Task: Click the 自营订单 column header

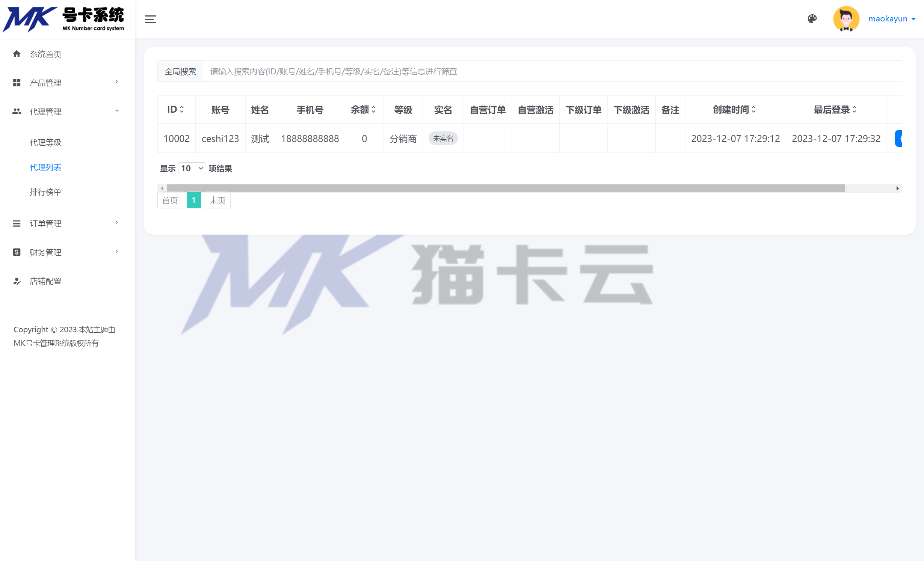Action: (x=488, y=110)
